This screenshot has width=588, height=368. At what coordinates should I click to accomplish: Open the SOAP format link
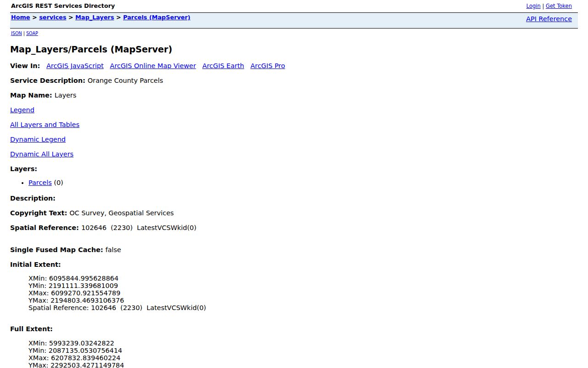pos(32,33)
